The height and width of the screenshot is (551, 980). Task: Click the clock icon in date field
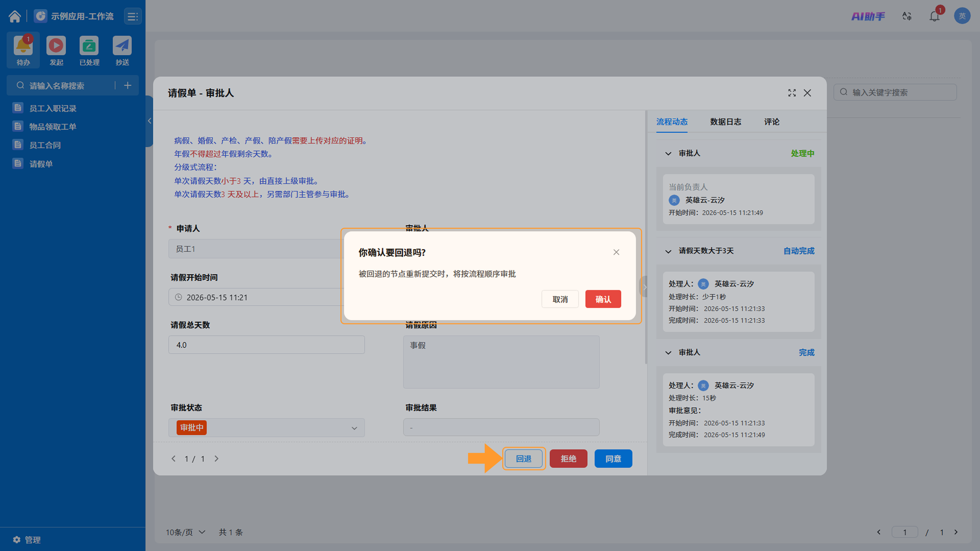coord(178,297)
